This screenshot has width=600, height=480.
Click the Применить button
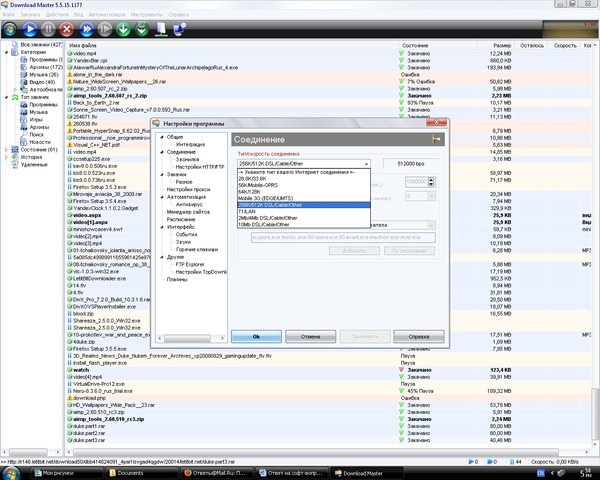tap(365, 336)
